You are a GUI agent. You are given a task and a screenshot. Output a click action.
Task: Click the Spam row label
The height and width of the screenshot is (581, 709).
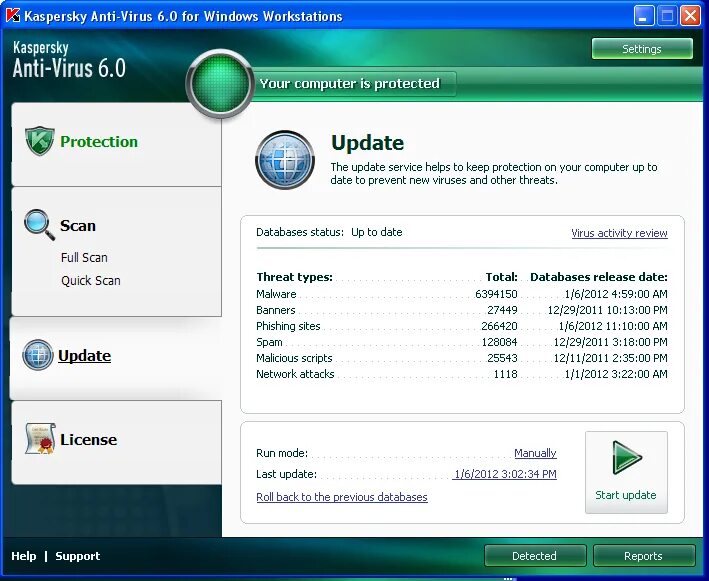(x=269, y=342)
